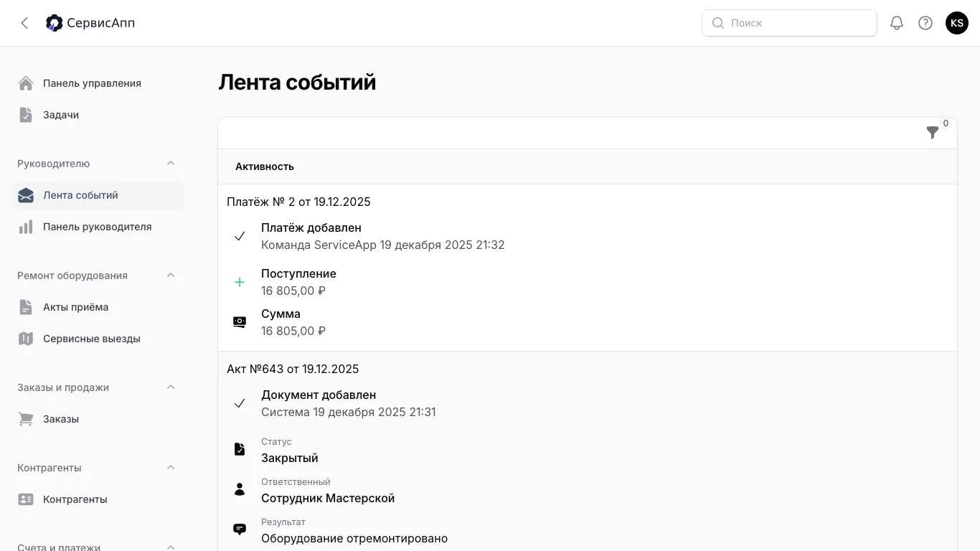Viewport: 980px width, 551px height.
Task: Open Панель управления in sidebar
Action: click(x=98, y=83)
